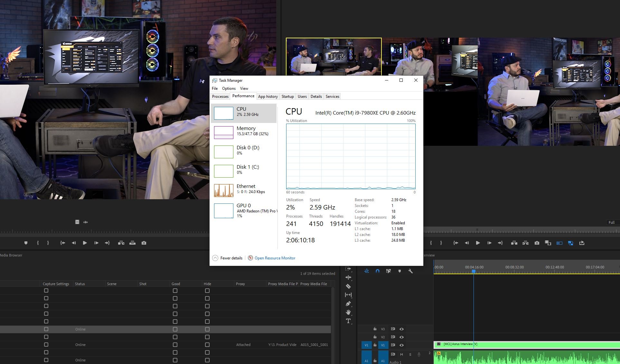This screenshot has height=364, width=620.
Task: Select Memory in Task Manager sidebar
Action: point(244,132)
